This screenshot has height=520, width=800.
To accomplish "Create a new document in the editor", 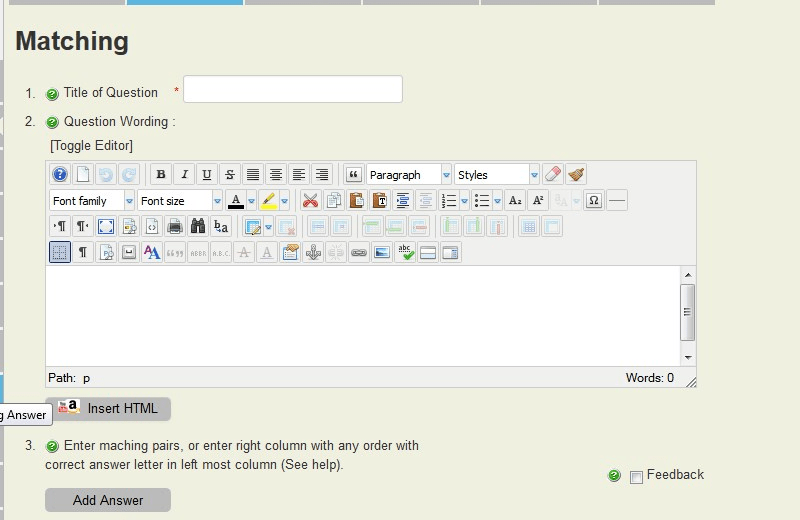I will tap(83, 175).
